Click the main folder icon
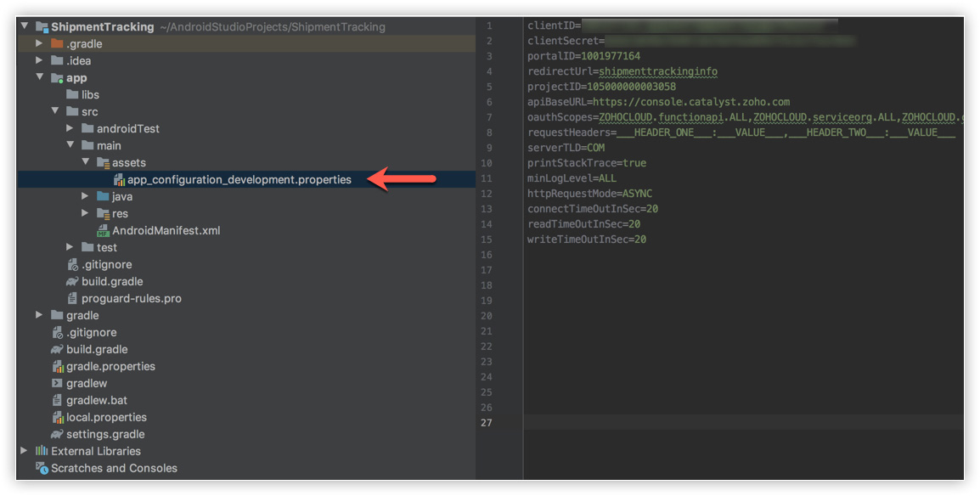 [x=87, y=145]
